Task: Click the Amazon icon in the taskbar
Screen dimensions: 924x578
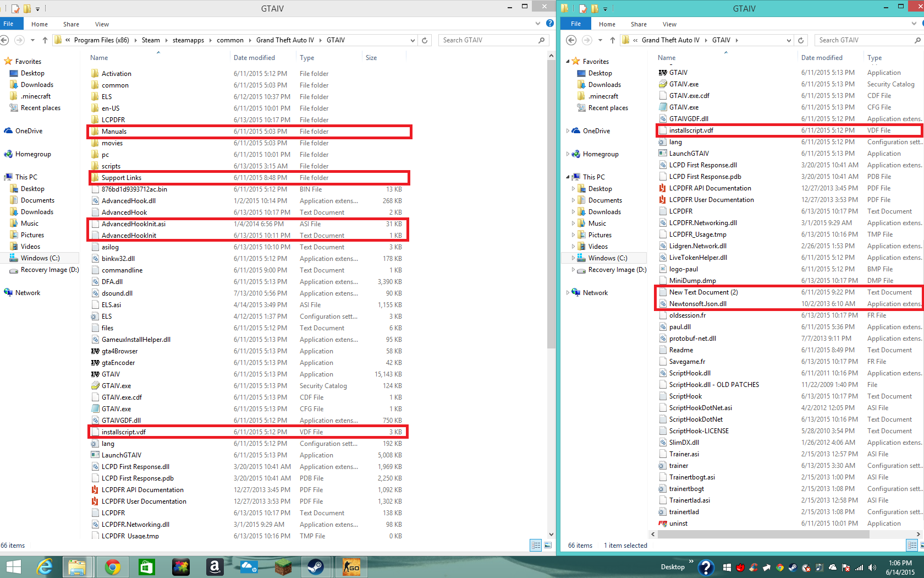Action: (215, 566)
